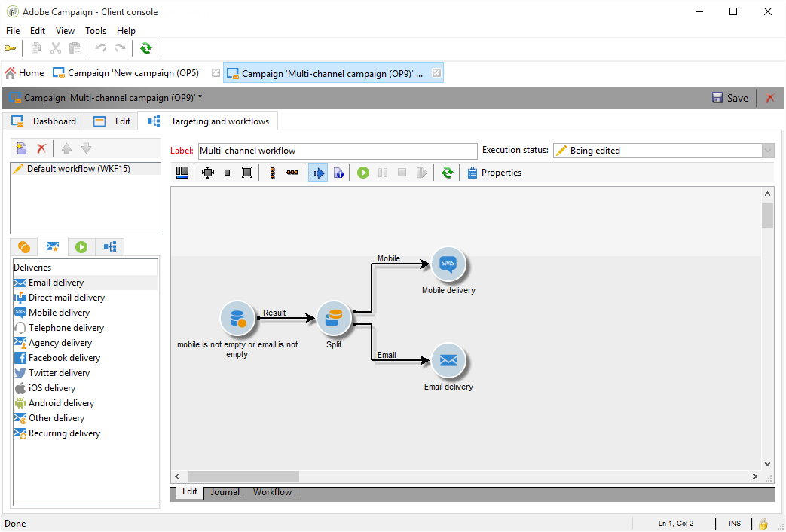This screenshot has width=786, height=532.
Task: Switch to Campaign 'New campaign (OP5)' tab
Action: pyautogui.click(x=127, y=73)
